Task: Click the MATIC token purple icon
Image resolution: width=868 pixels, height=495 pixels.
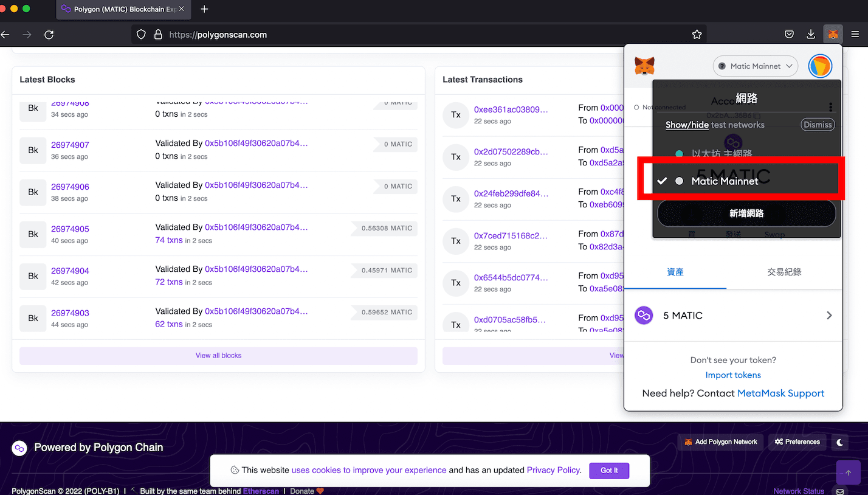Action: (644, 316)
